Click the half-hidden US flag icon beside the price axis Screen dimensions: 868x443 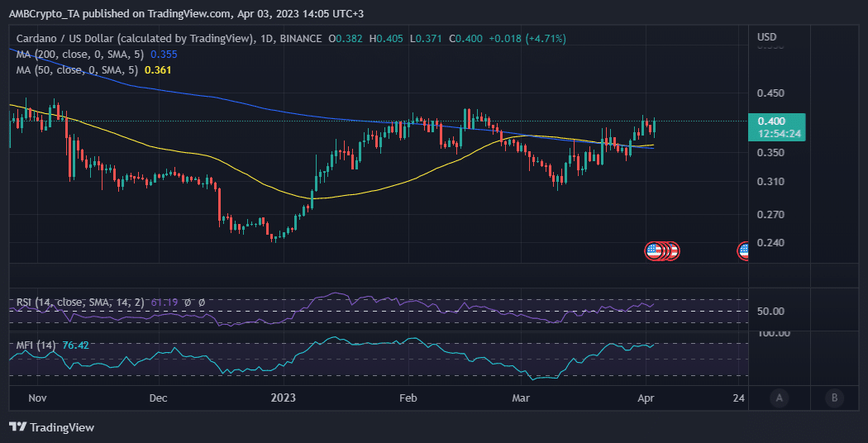click(743, 251)
